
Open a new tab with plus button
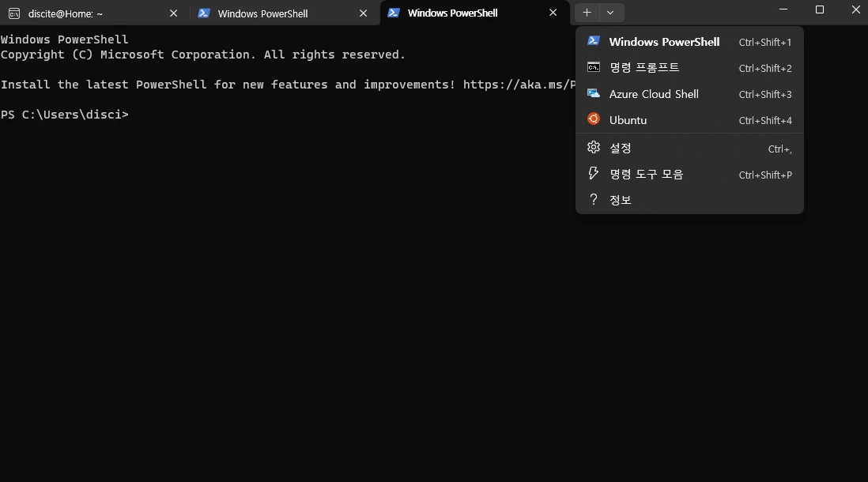587,13
